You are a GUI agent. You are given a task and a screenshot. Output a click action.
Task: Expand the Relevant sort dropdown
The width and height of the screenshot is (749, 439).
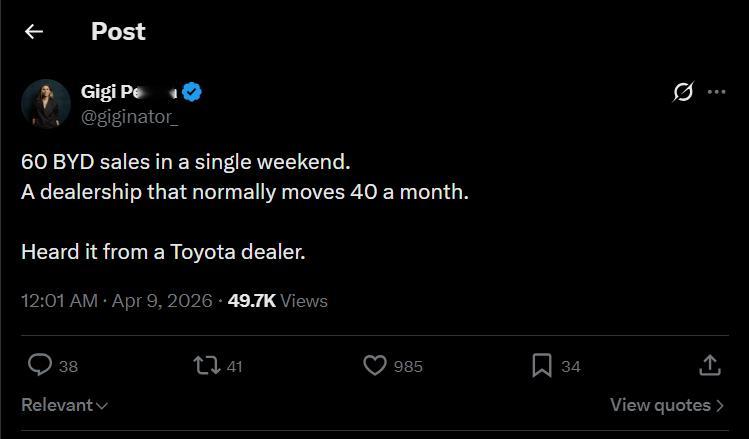pyautogui.click(x=65, y=405)
